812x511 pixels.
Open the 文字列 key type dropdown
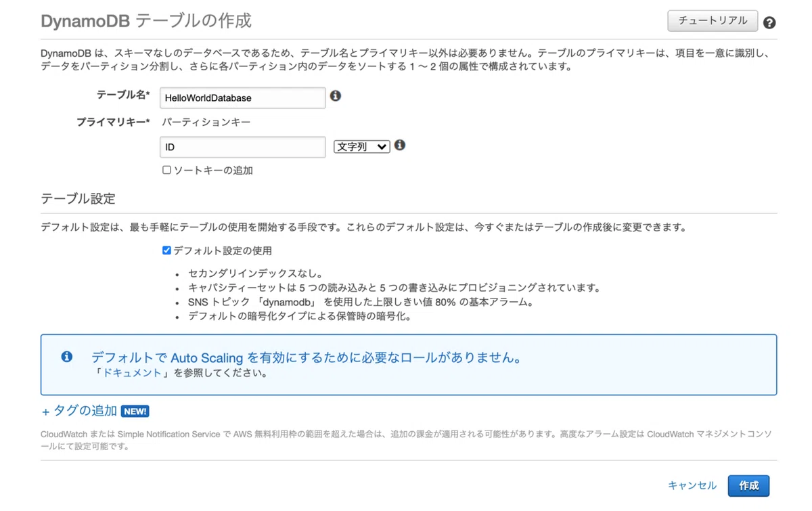pos(362,146)
